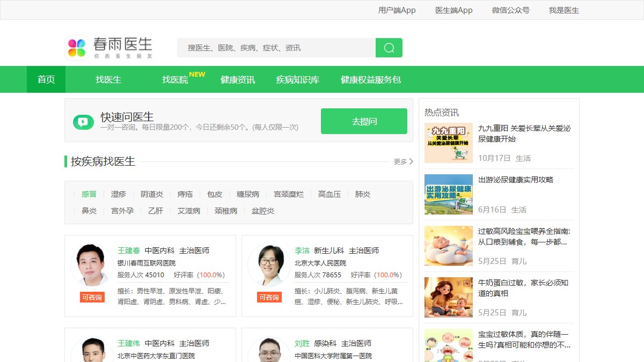
Task: Click 北京中医药大学东直门医院 text
Action: (x=156, y=356)
